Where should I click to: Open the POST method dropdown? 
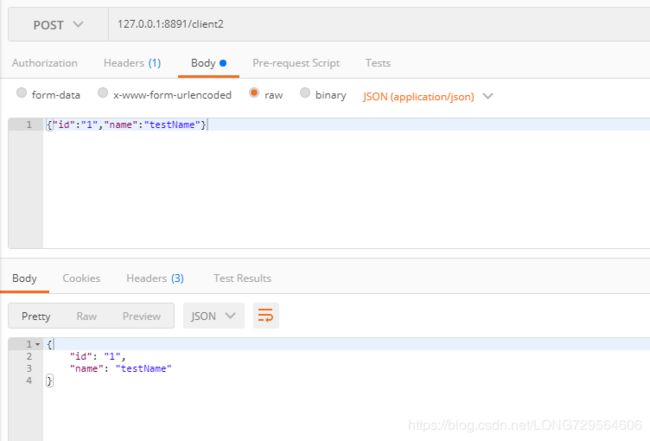(x=58, y=25)
